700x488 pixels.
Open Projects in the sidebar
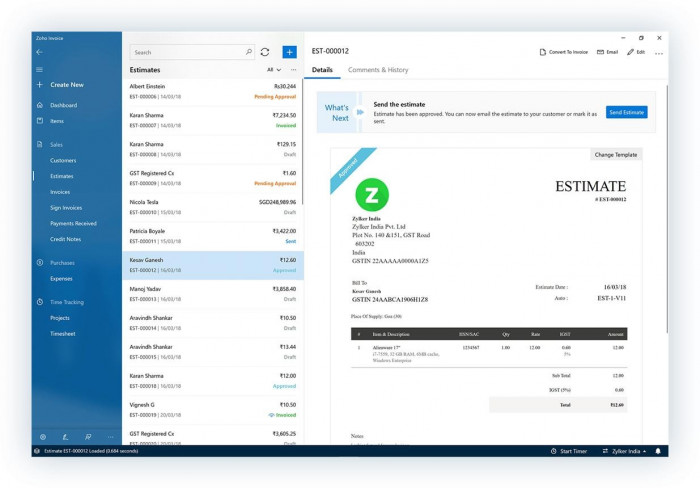[x=60, y=318]
